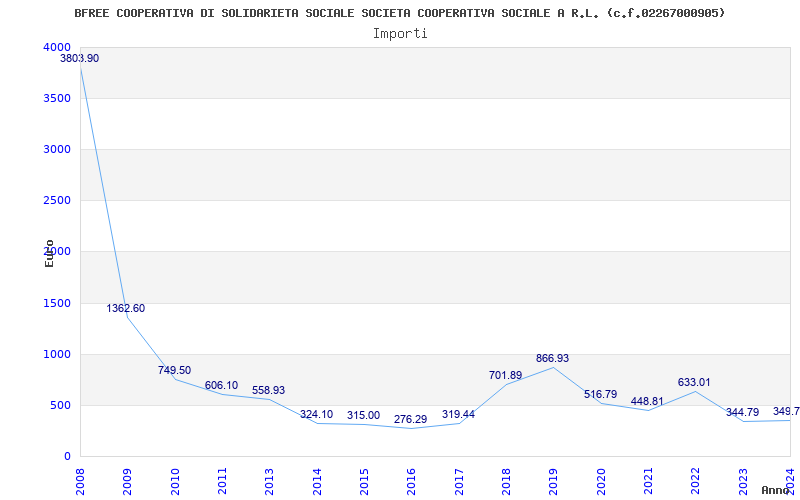
Task: Click the Euro y-axis title
Action: [x=49, y=253]
